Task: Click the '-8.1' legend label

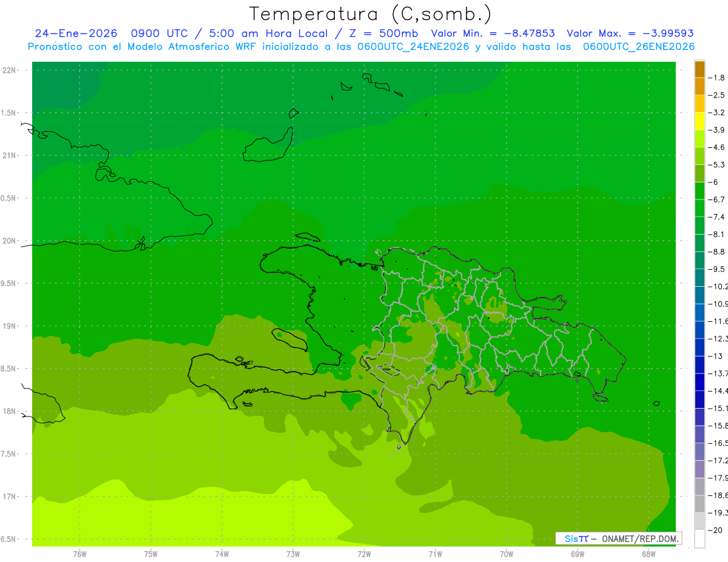Action: (716, 235)
